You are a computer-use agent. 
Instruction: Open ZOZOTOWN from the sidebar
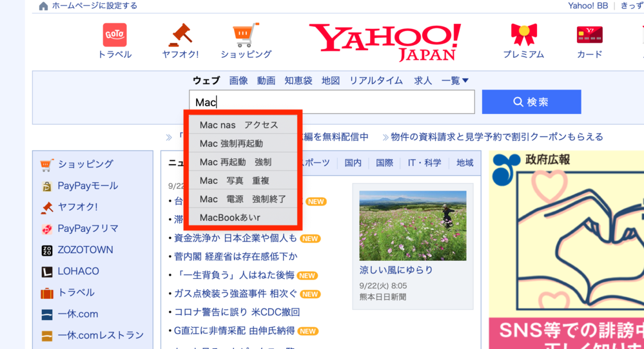pos(85,250)
